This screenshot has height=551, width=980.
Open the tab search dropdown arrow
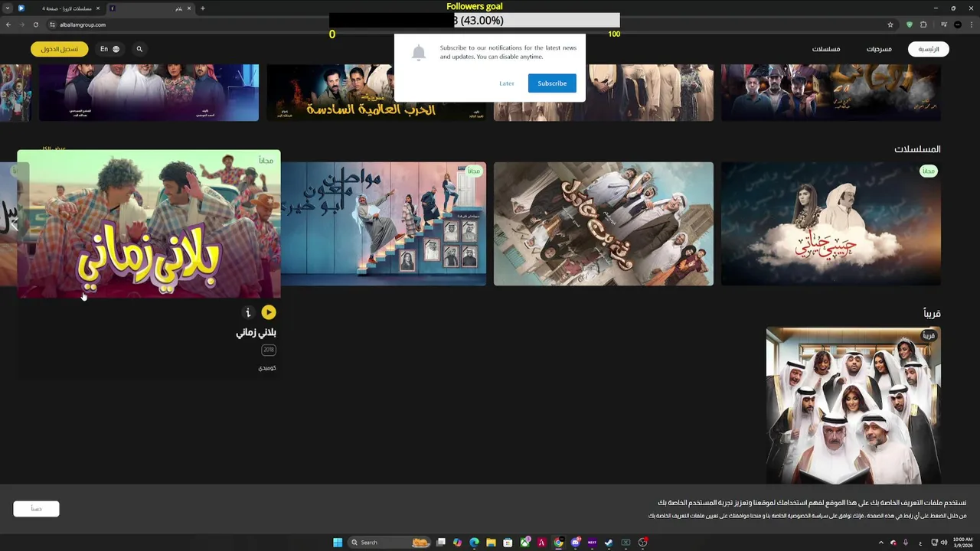coord(7,8)
